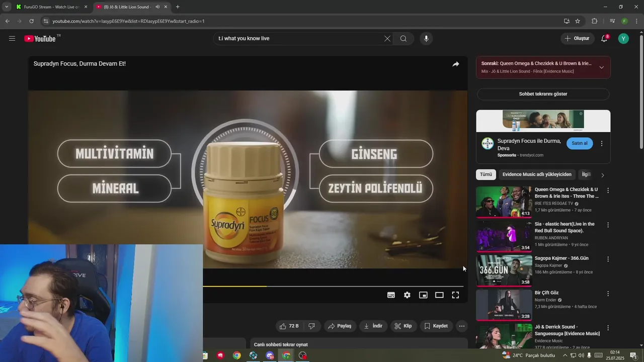Open options for Sia elastic heart video
This screenshot has height=362, width=644.
point(608,225)
